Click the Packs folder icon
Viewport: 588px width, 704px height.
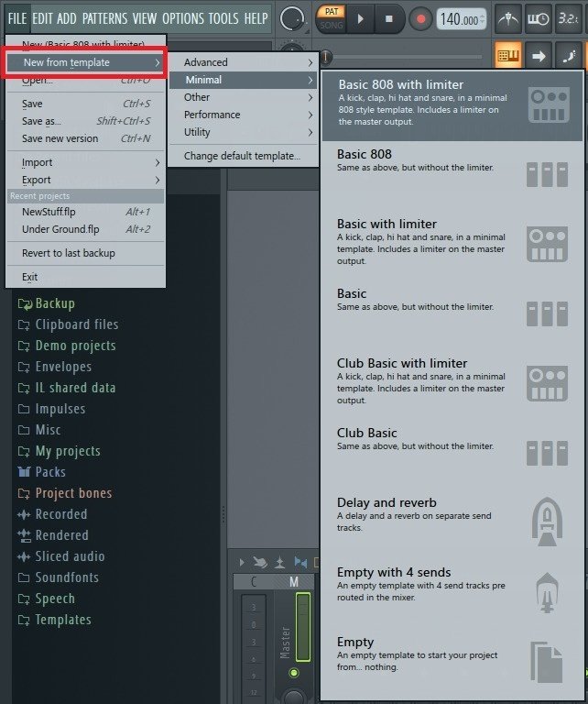click(x=24, y=472)
